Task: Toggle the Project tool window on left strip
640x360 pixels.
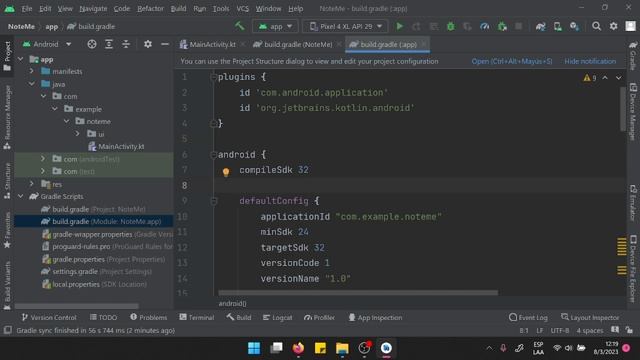Action: [x=7, y=56]
